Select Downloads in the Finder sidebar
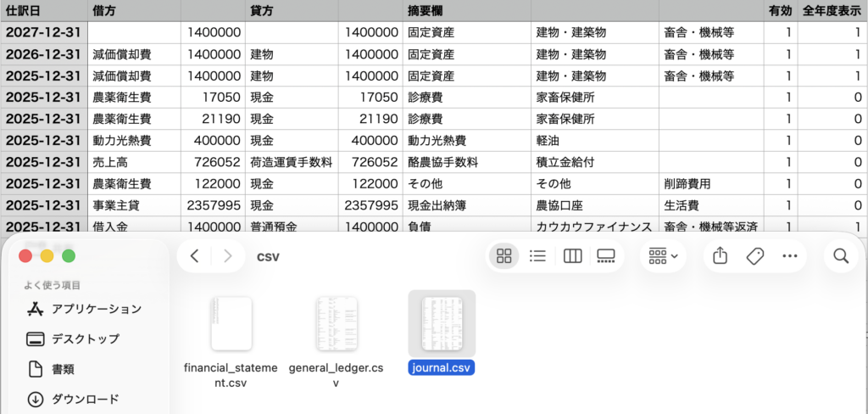Image resolution: width=868 pixels, height=414 pixels. tap(85, 399)
